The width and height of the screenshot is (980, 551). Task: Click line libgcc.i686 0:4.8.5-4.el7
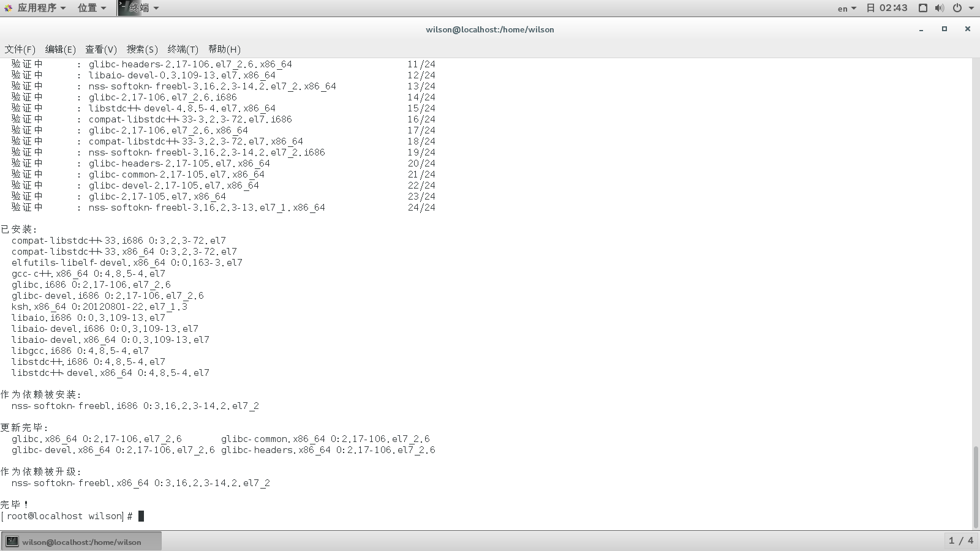tap(80, 351)
